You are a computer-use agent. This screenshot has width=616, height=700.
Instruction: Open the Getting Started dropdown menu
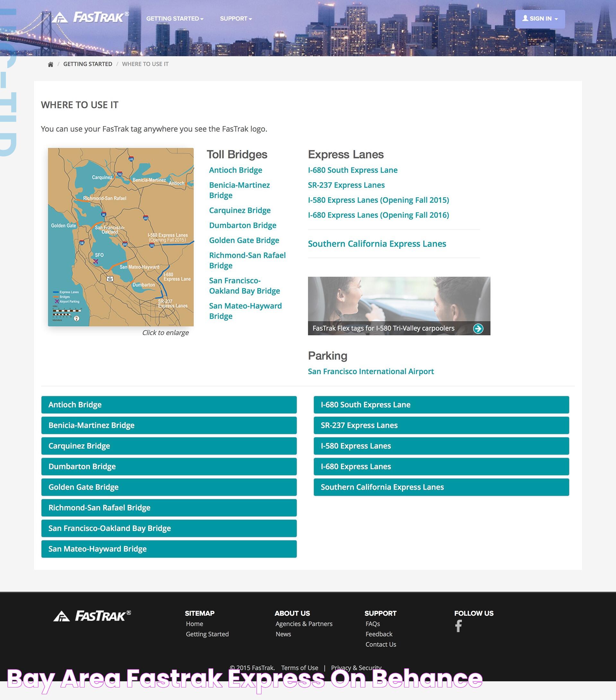click(x=175, y=19)
